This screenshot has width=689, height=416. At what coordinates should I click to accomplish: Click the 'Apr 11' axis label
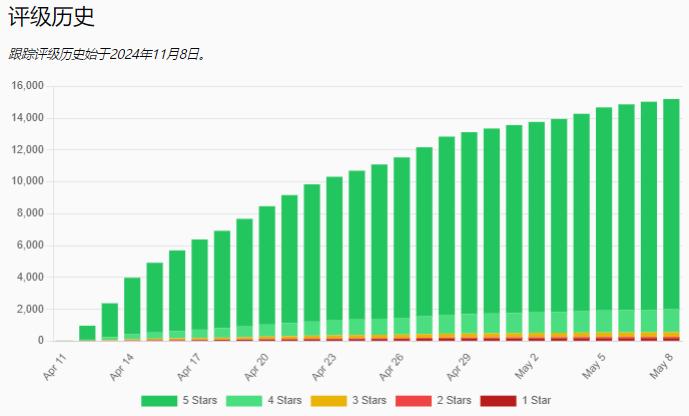point(55,366)
